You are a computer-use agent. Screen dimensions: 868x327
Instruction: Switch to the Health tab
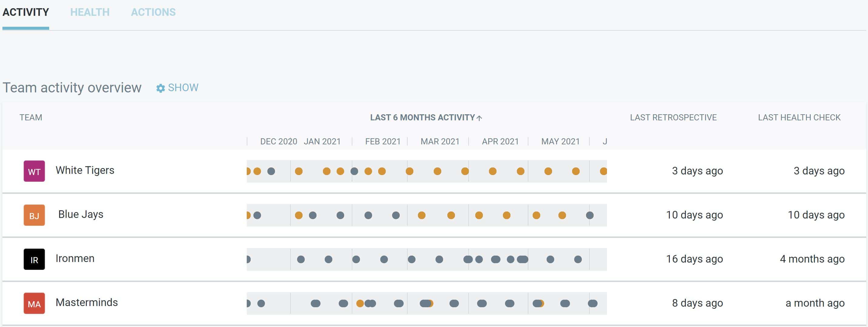90,12
